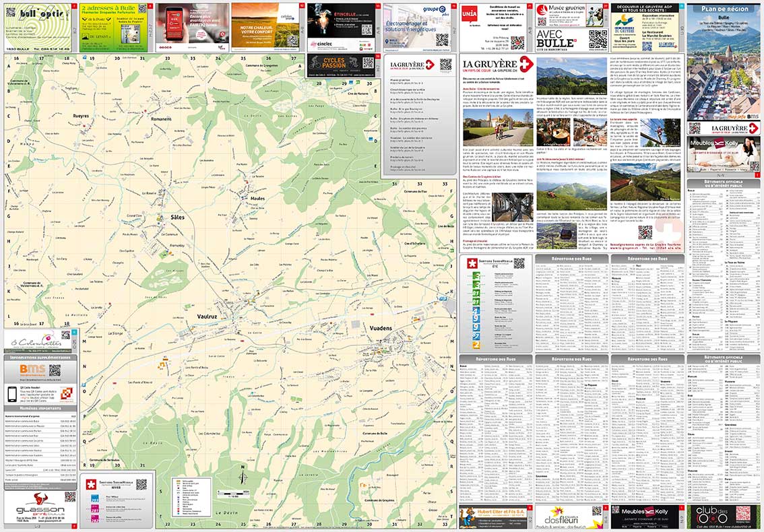Click the QR code in the Glasson print ad
Image resolution: width=764 pixels, height=532 pixels.
click(x=70, y=497)
